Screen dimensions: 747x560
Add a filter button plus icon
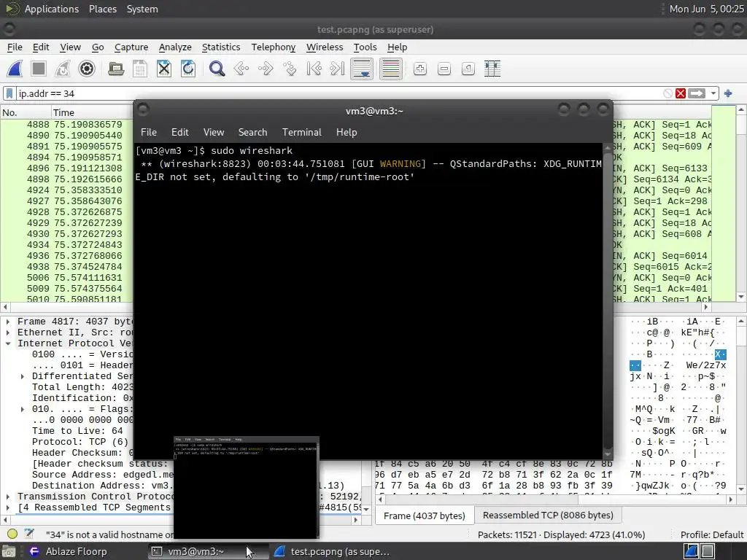[x=728, y=93]
